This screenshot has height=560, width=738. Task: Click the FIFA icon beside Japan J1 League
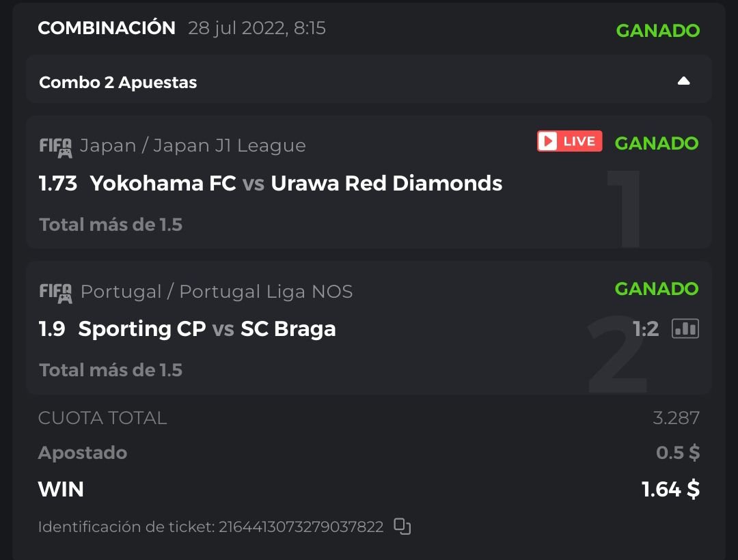point(55,146)
